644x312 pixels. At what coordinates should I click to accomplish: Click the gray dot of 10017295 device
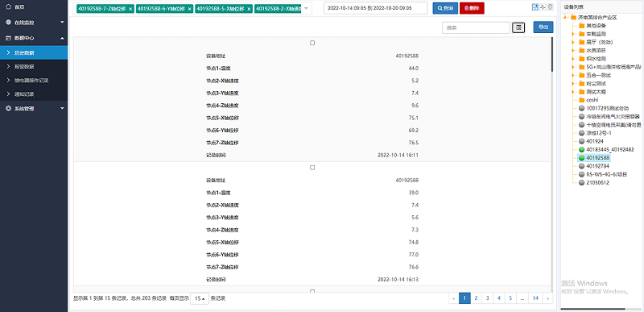tap(581, 109)
